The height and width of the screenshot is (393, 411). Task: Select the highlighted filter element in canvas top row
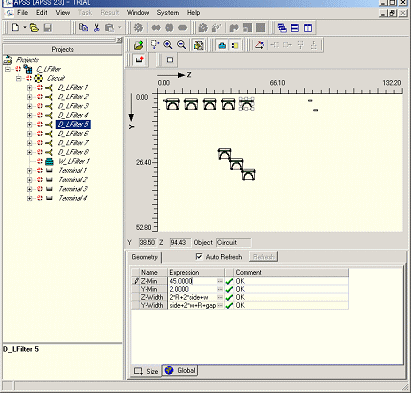coord(247,104)
